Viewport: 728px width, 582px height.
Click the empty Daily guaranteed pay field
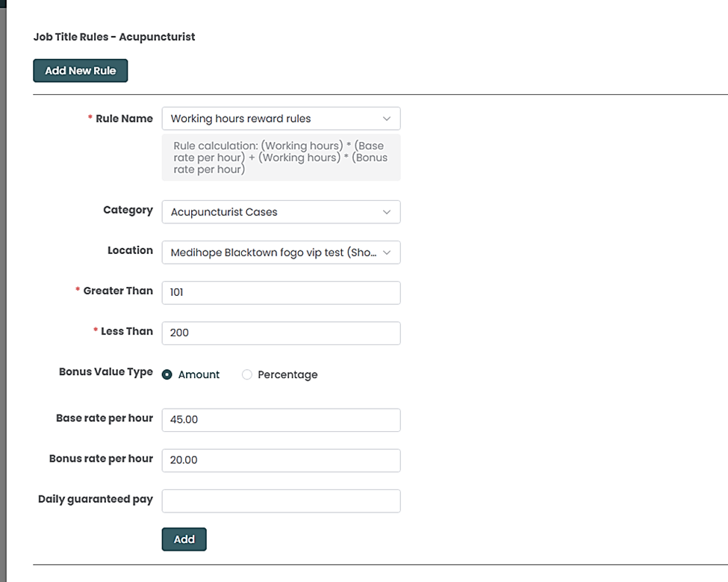click(280, 501)
